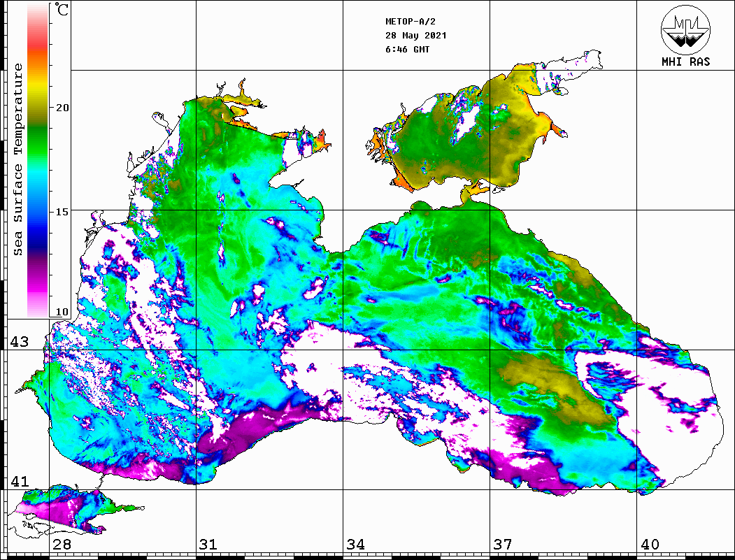
Task: Click the Sea Surface Temperature legend title
Action: coord(18,159)
